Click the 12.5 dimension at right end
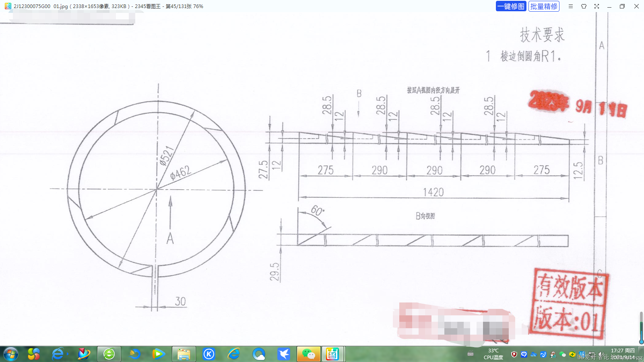Screen dimensions: 644x362 [578, 171]
